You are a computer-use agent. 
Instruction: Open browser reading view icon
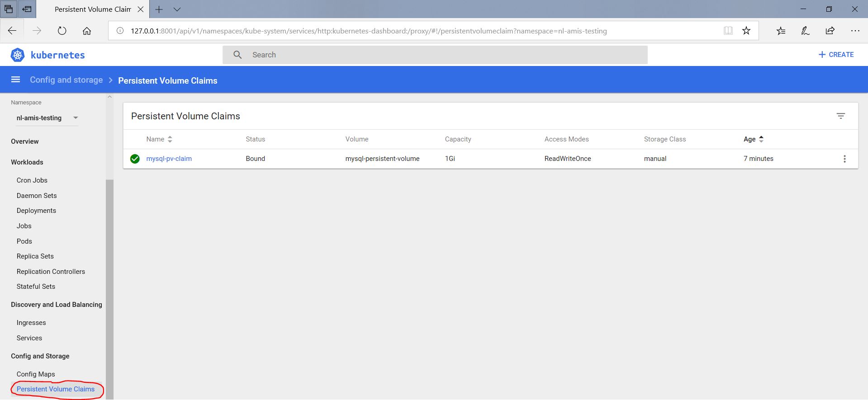(728, 31)
